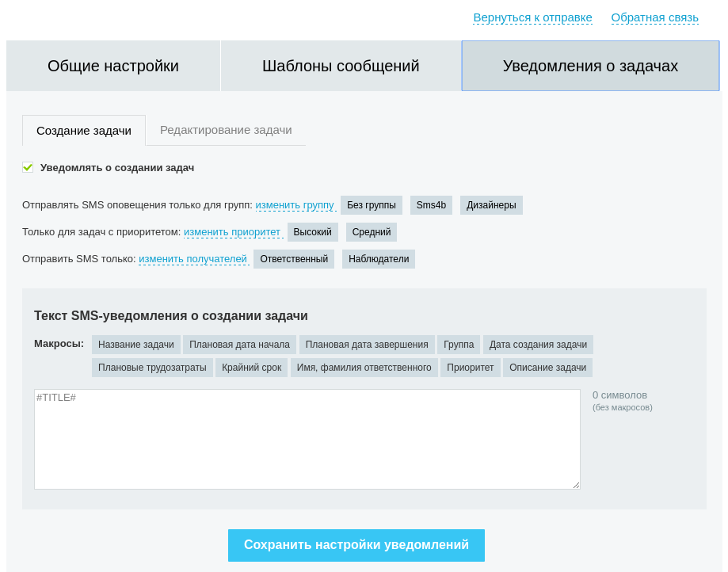Open the 'Редактирование задачи' sub-tab

pyautogui.click(x=226, y=130)
